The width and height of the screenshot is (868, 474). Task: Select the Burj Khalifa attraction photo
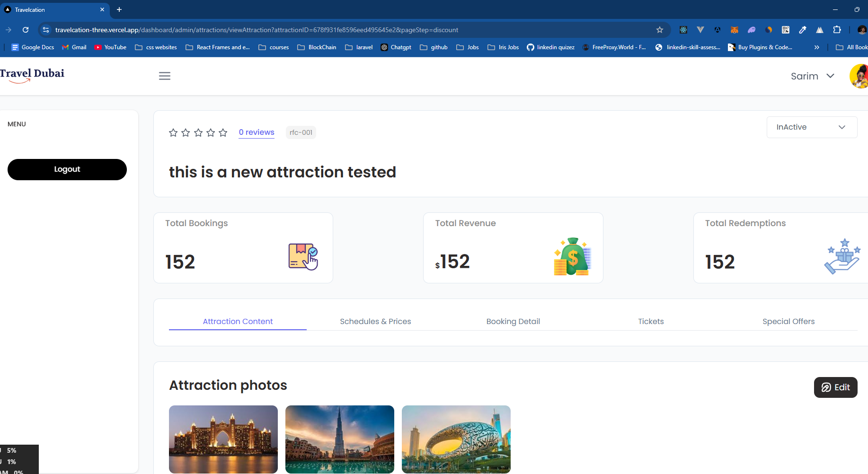pos(339,439)
